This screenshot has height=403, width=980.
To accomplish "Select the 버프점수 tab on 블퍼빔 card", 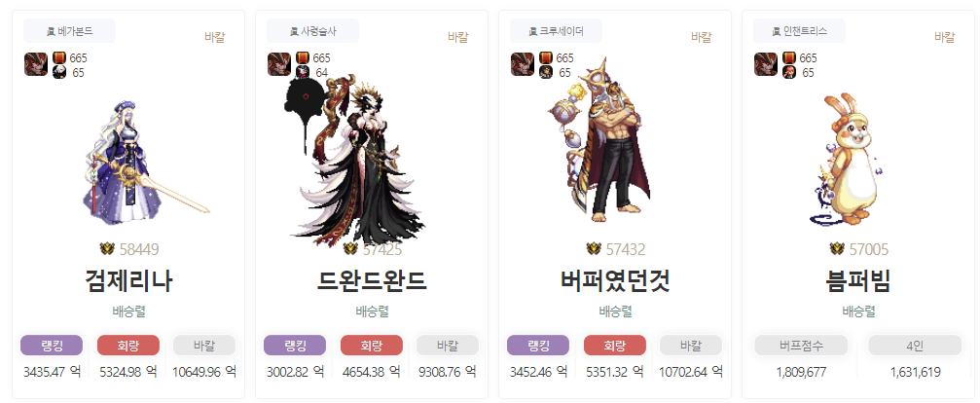I will coord(801,345).
